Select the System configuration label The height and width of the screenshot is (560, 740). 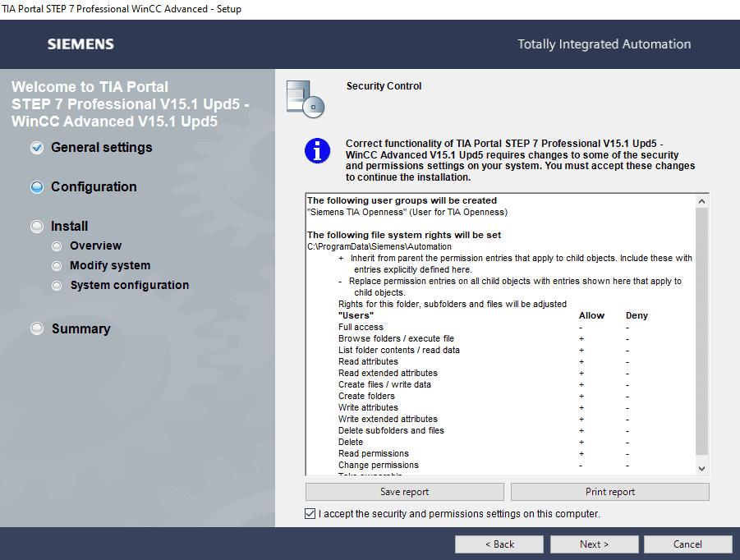click(130, 285)
